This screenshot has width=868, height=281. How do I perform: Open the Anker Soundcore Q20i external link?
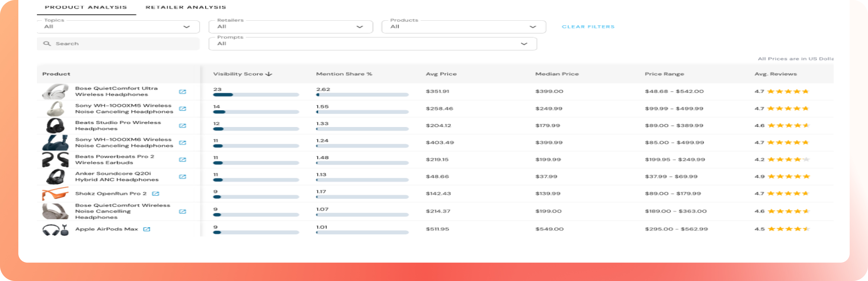pos(183,177)
